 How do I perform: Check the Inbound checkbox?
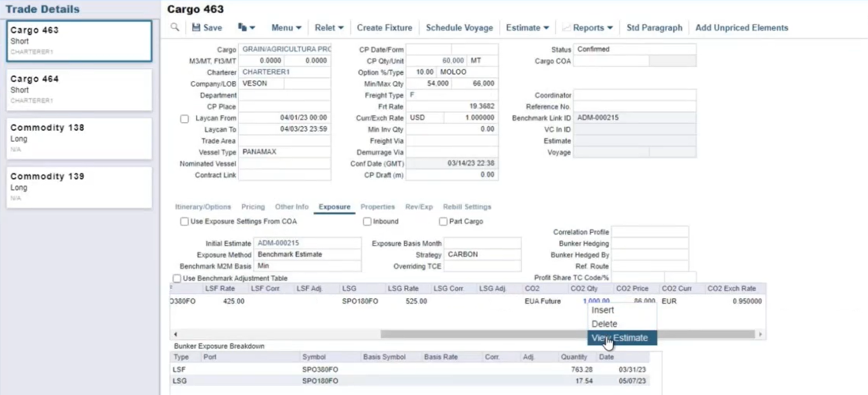click(x=367, y=221)
